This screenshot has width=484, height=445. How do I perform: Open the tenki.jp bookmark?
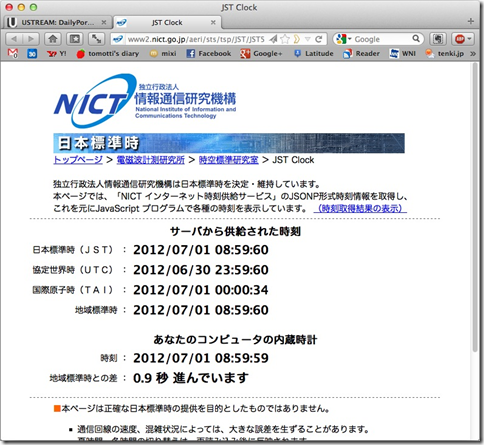[445, 54]
